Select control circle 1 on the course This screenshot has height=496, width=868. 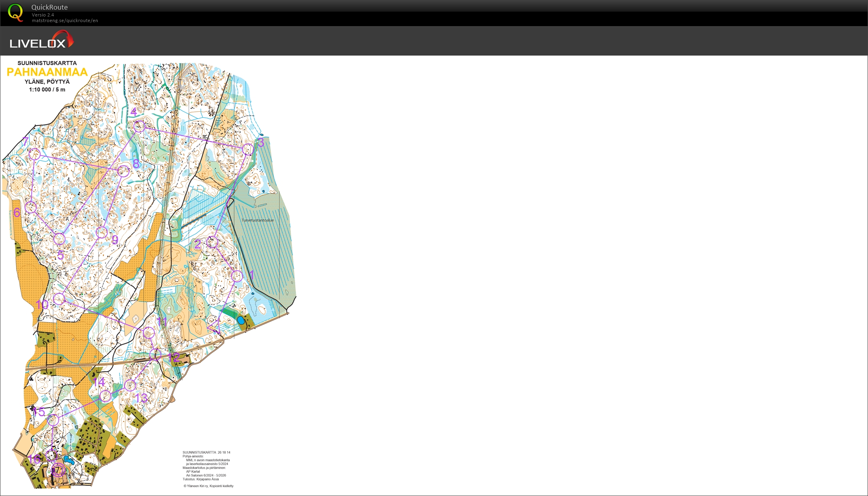click(x=237, y=276)
